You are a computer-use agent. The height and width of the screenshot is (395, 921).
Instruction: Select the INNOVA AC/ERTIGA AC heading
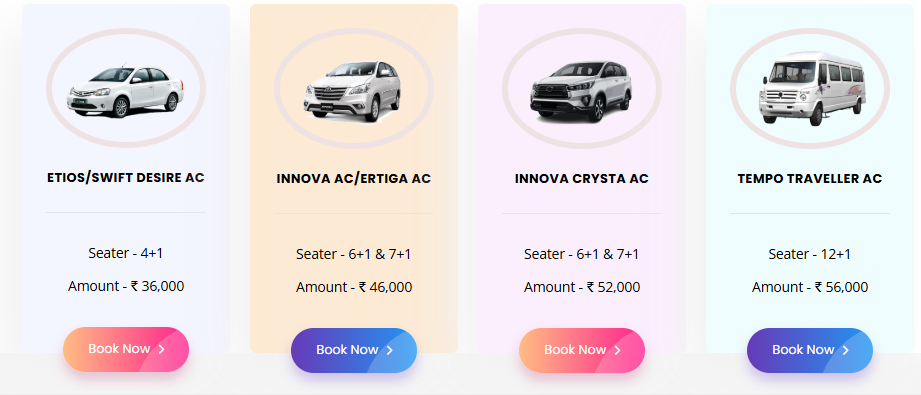tap(354, 179)
